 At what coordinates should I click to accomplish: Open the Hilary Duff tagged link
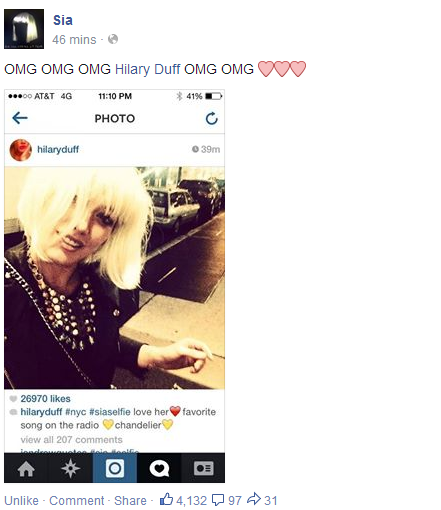tap(147, 69)
